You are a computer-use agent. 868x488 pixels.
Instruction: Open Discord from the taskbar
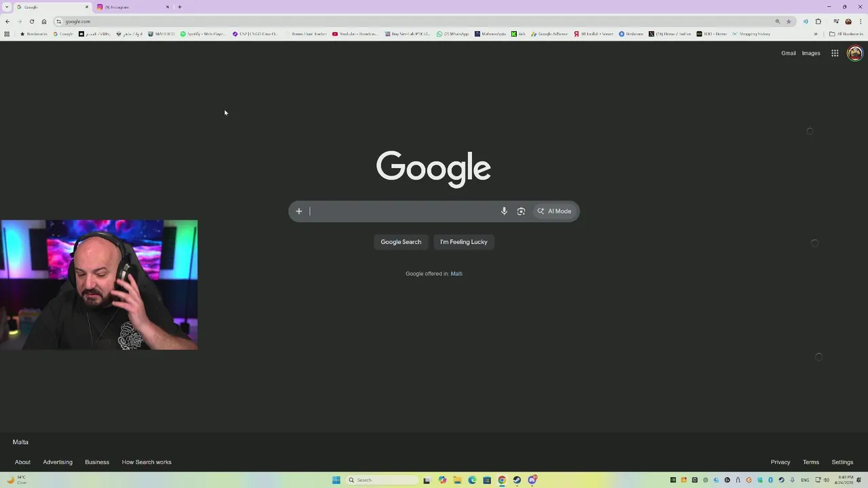tap(532, 480)
